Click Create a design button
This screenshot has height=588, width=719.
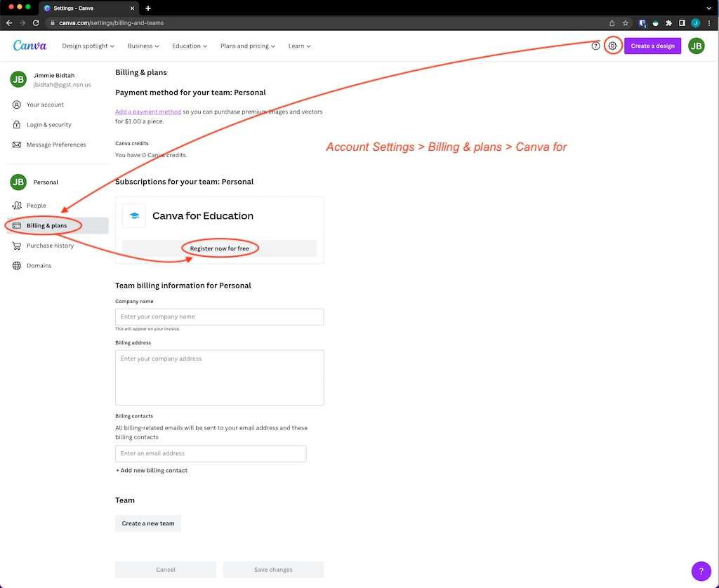tap(652, 46)
